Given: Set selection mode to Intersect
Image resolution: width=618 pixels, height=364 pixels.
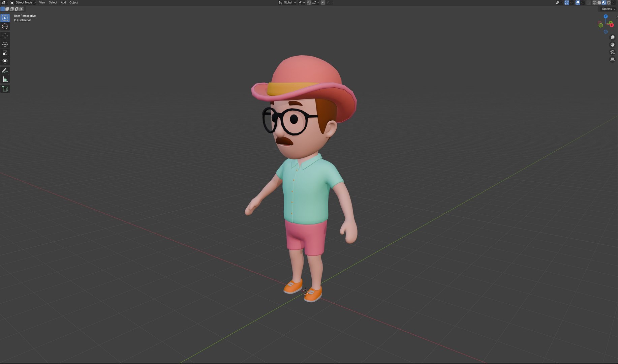Looking at the screenshot, I should coord(21,9).
